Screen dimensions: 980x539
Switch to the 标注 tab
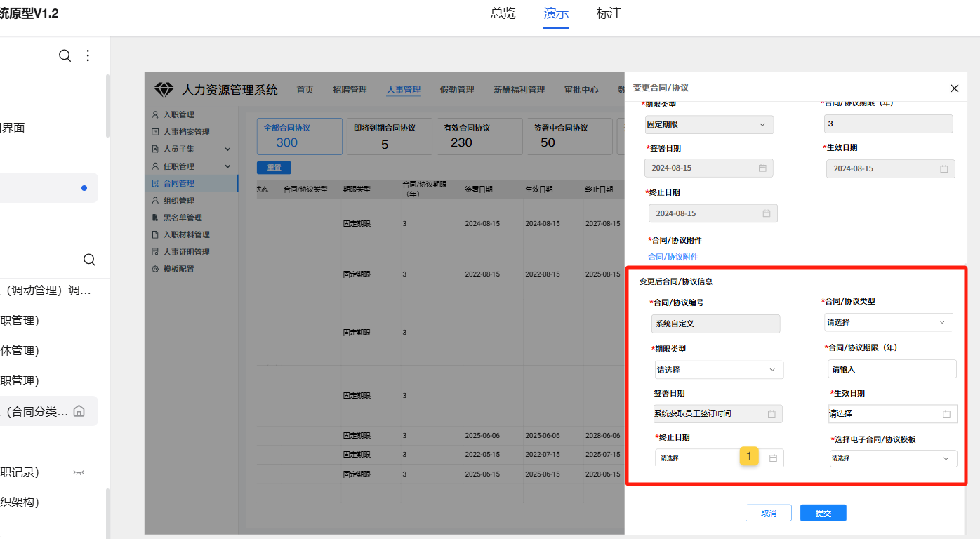(609, 13)
